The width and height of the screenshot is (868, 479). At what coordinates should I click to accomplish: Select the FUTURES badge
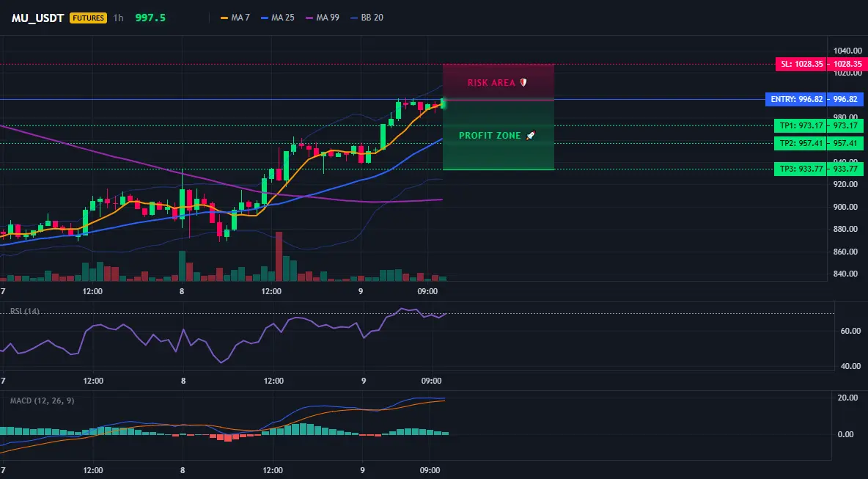[x=88, y=18]
